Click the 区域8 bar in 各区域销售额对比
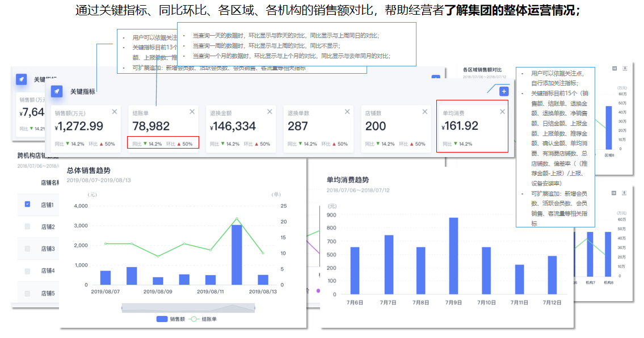Image resolution: width=644 pixels, height=338 pixels. click(609, 128)
